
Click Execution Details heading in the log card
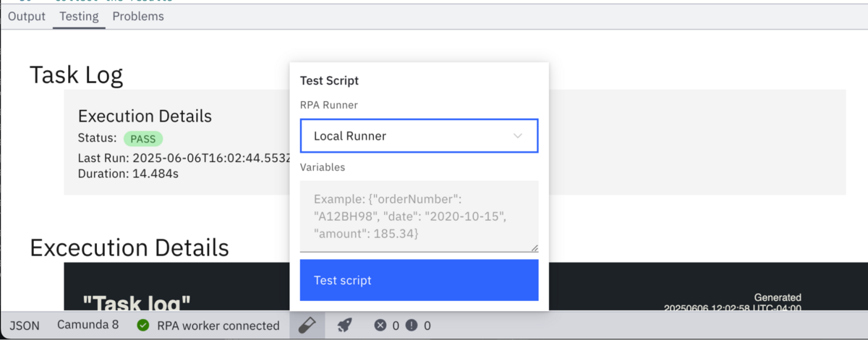pyautogui.click(x=145, y=116)
